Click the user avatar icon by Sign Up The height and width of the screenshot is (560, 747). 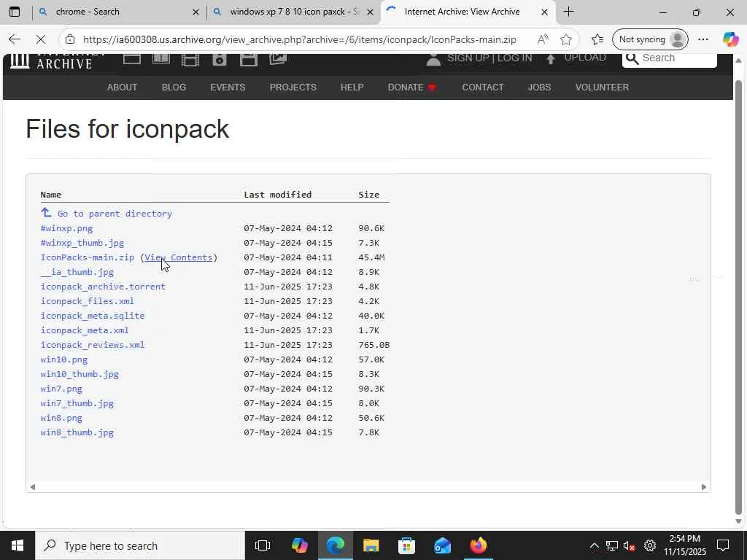coord(433,59)
